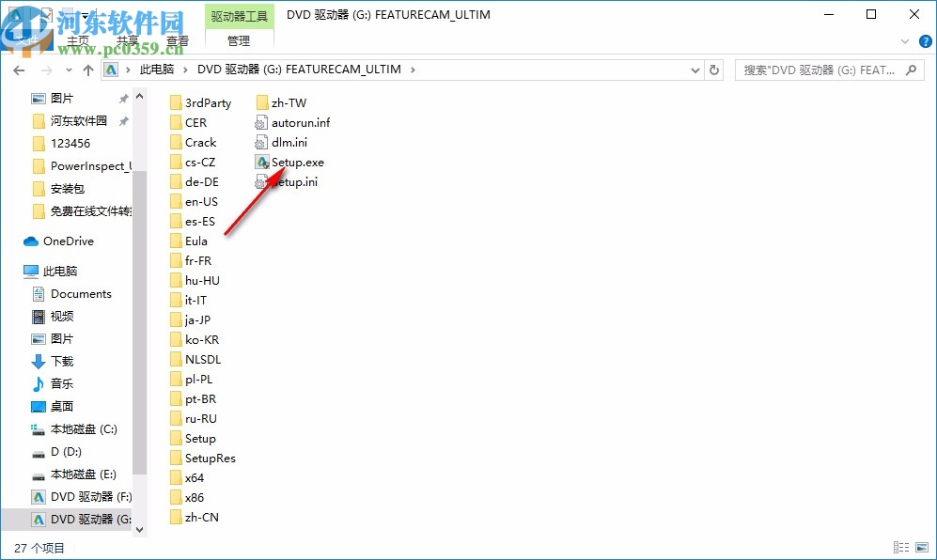Open the x64 folder
This screenshot has height=560, width=937.
click(x=188, y=477)
